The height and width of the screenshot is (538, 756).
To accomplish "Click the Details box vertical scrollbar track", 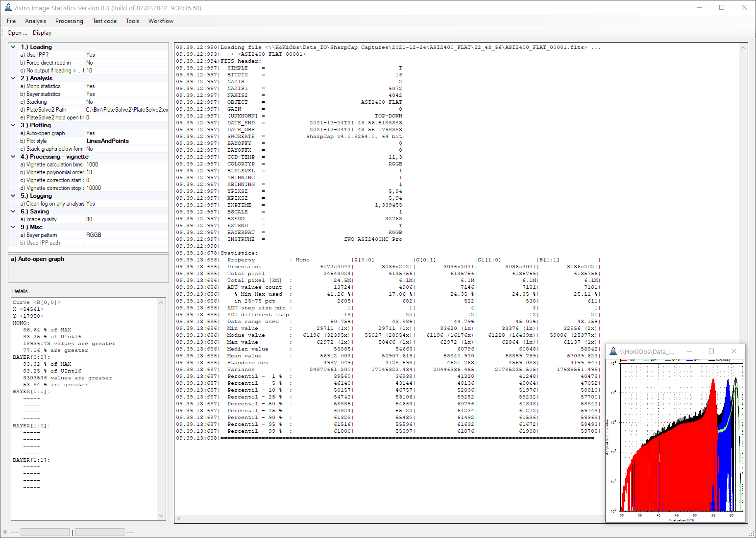I will tap(161, 409).
